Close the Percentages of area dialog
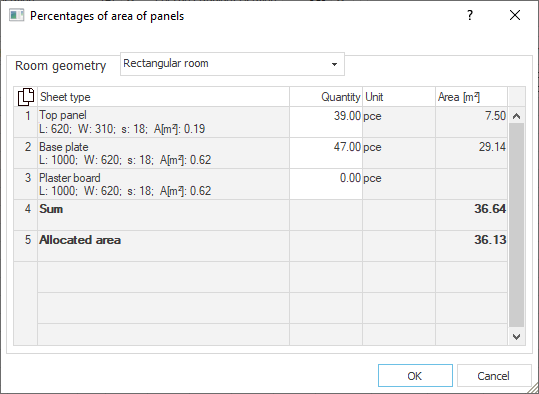539x394 pixels. coord(515,15)
